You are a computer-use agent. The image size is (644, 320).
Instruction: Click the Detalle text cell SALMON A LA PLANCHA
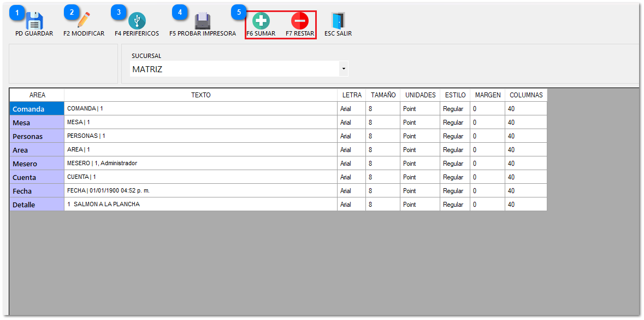[200, 205]
